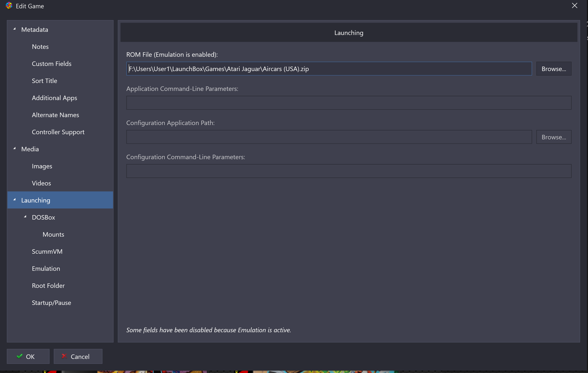Click Configuration Application Path field
This screenshot has width=588, height=373.
pos(329,137)
